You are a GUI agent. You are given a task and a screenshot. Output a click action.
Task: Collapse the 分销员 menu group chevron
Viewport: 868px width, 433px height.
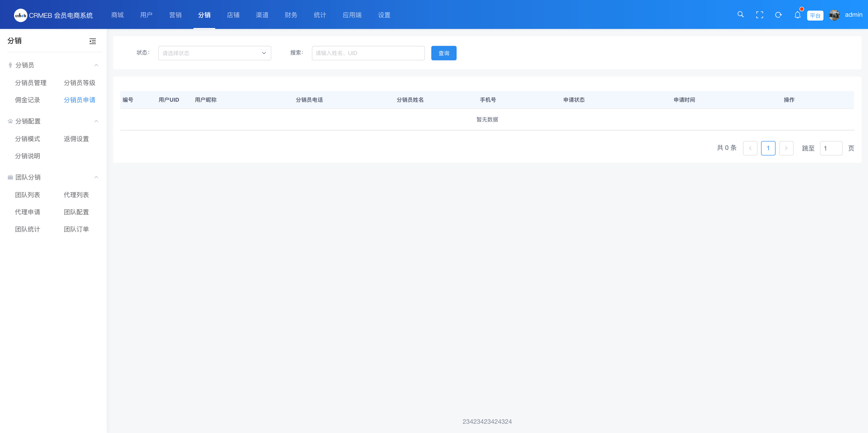(96, 65)
